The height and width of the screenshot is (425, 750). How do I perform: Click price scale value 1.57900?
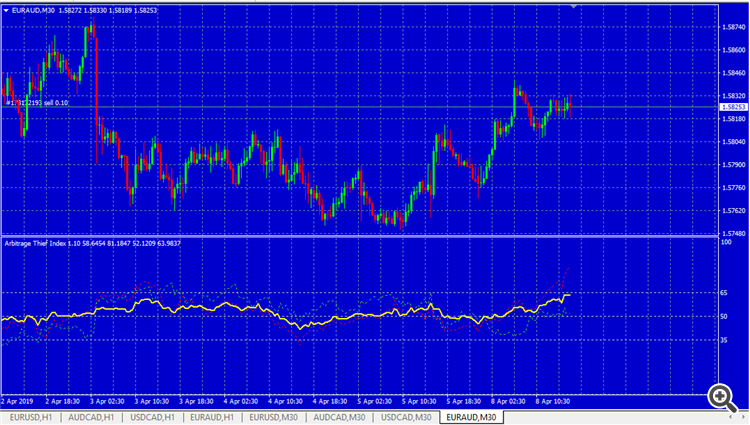pyautogui.click(x=734, y=164)
